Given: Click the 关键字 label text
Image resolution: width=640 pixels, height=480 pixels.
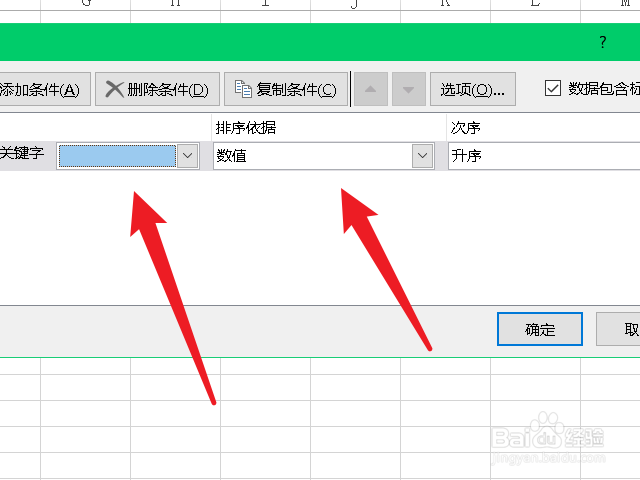Looking at the screenshot, I should tap(22, 153).
